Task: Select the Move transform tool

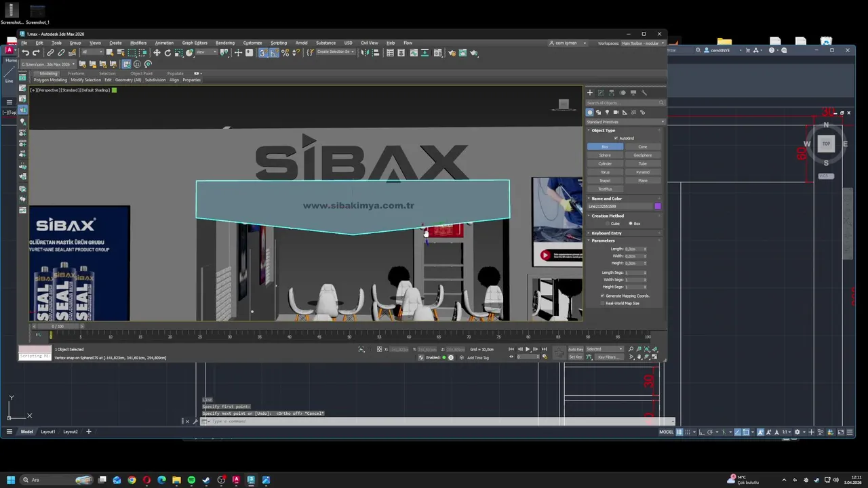Action: [157, 53]
